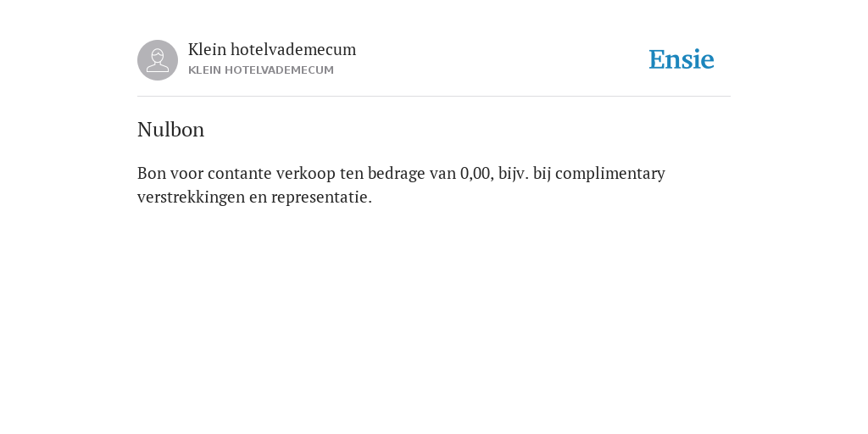Image resolution: width=868 pixels, height=434 pixels.
Task: Click the horizontal divider below the header
Action: 434,97
